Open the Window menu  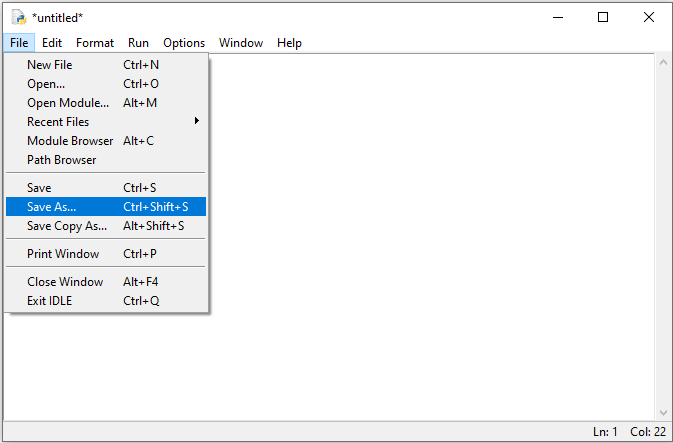(241, 43)
